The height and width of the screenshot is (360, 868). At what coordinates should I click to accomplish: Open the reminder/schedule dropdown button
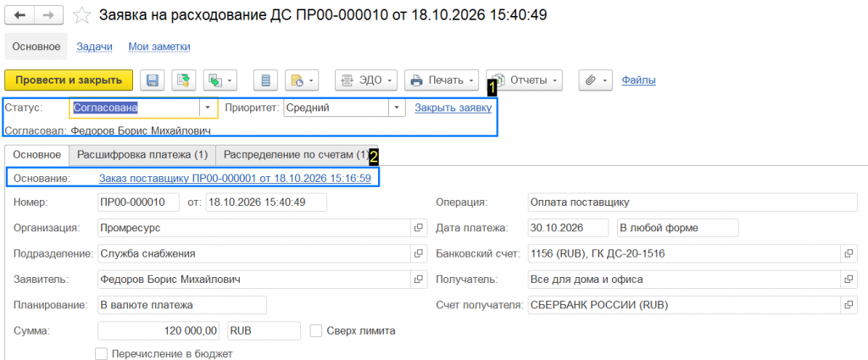coord(303,80)
